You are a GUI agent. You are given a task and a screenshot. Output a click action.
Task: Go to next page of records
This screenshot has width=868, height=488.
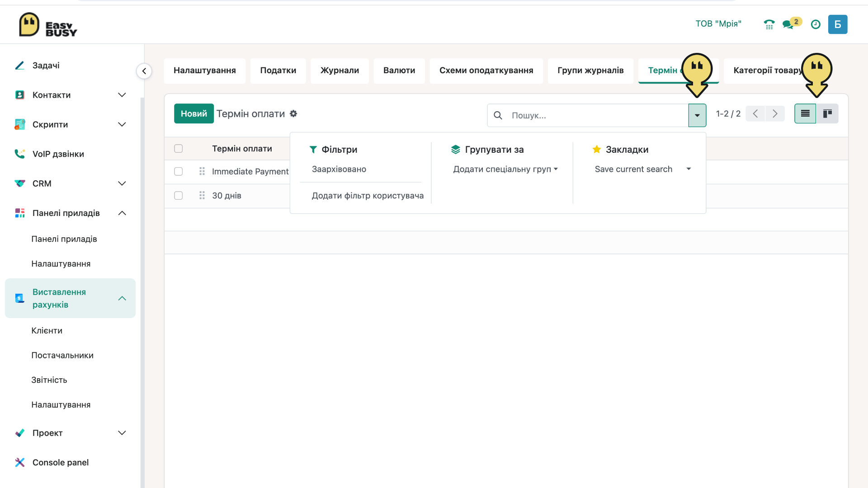(775, 113)
